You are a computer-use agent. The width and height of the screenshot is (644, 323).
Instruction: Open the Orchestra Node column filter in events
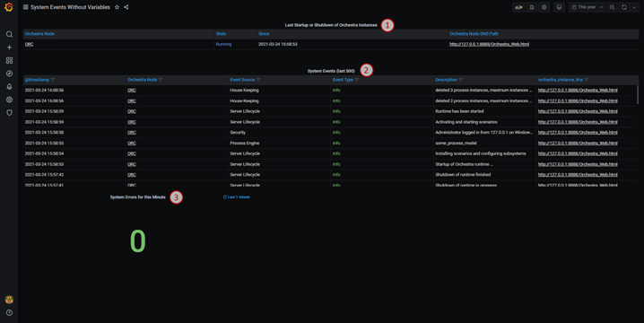(161, 80)
